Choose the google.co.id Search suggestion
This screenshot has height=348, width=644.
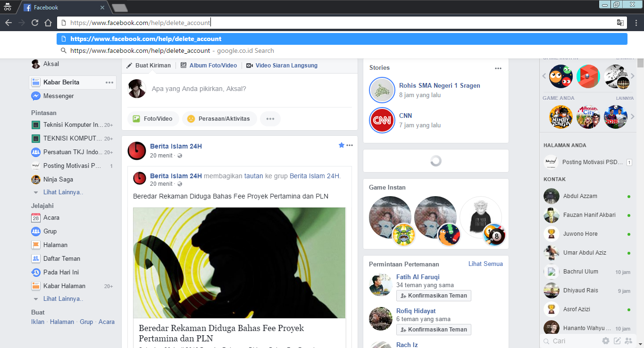point(342,50)
